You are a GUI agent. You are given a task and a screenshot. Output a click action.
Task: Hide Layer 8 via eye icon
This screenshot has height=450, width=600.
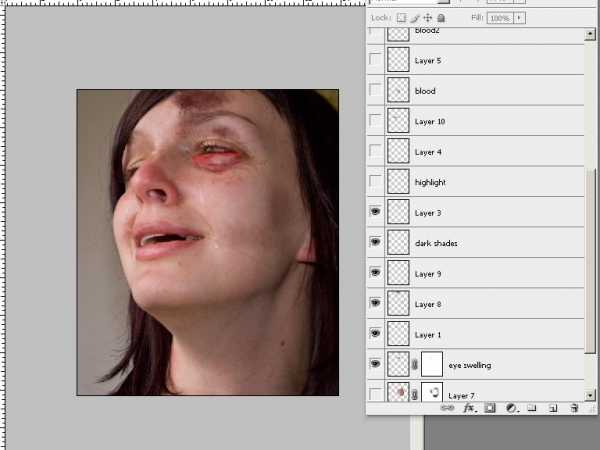pos(375,303)
